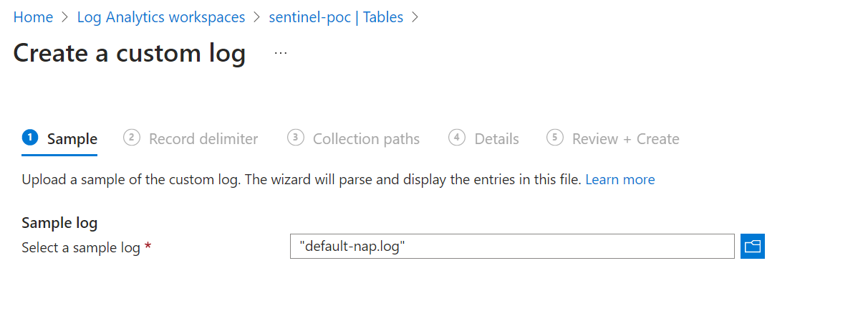Click chevron after Home breadcrumb
868x324 pixels.
click(65, 17)
